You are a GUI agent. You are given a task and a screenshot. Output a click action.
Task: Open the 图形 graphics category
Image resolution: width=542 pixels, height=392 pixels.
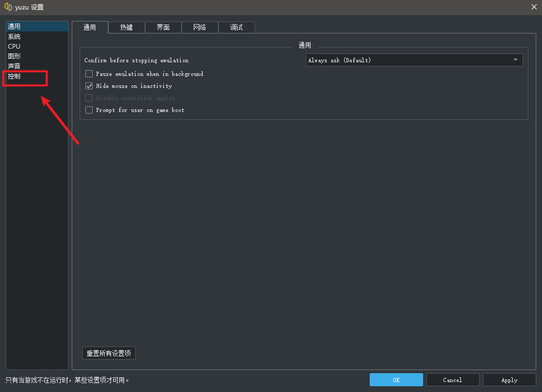[37, 56]
